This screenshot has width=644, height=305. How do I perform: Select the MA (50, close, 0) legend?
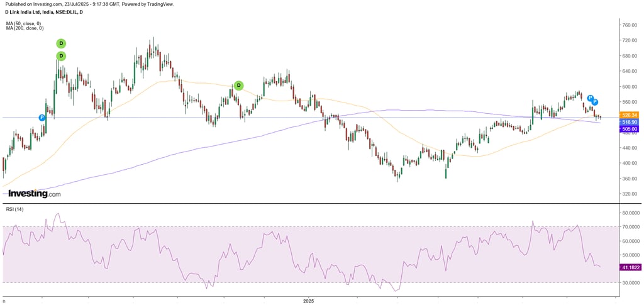coord(25,25)
